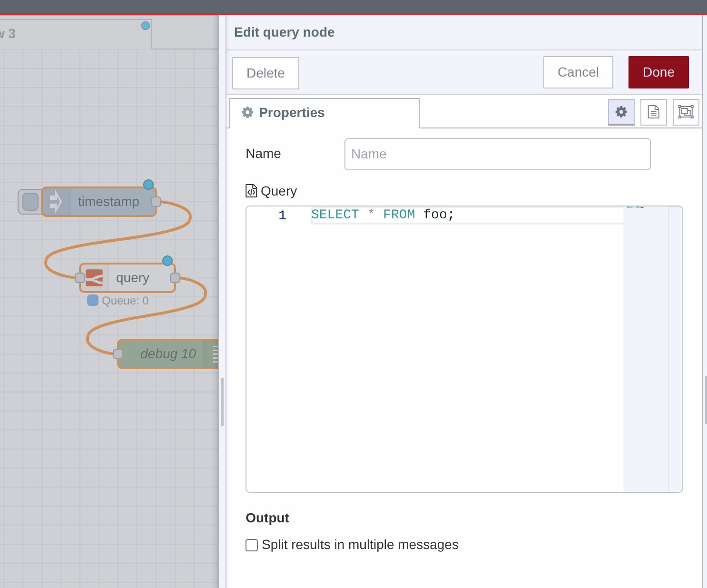Switch to the Properties tab
The height and width of the screenshot is (588, 707).
click(x=292, y=113)
